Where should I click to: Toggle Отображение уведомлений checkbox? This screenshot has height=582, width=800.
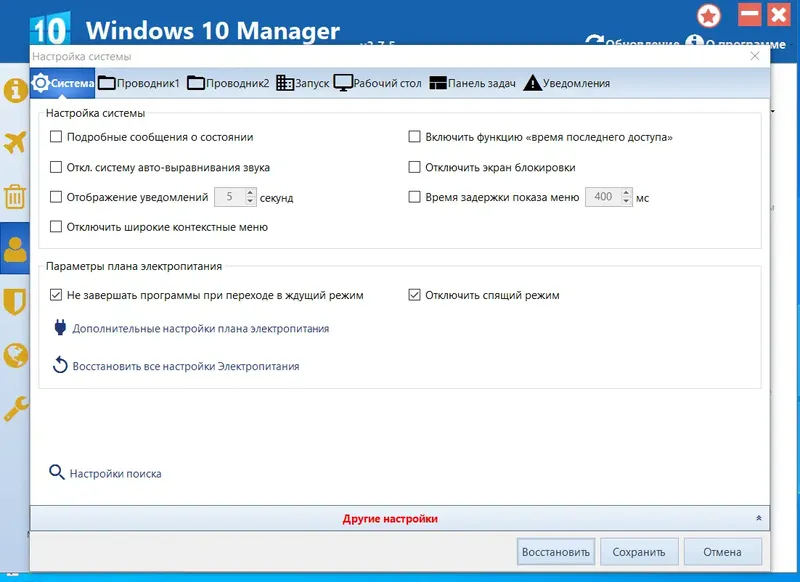[x=56, y=197]
